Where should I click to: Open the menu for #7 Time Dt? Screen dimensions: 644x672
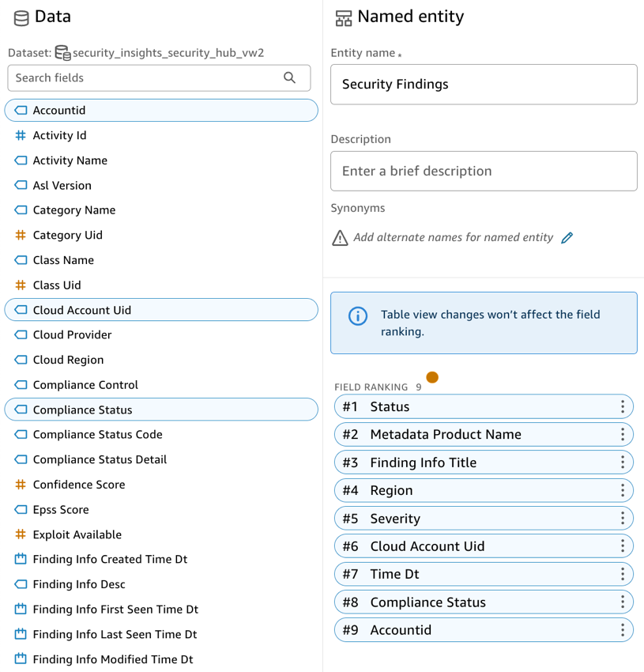[x=623, y=574]
